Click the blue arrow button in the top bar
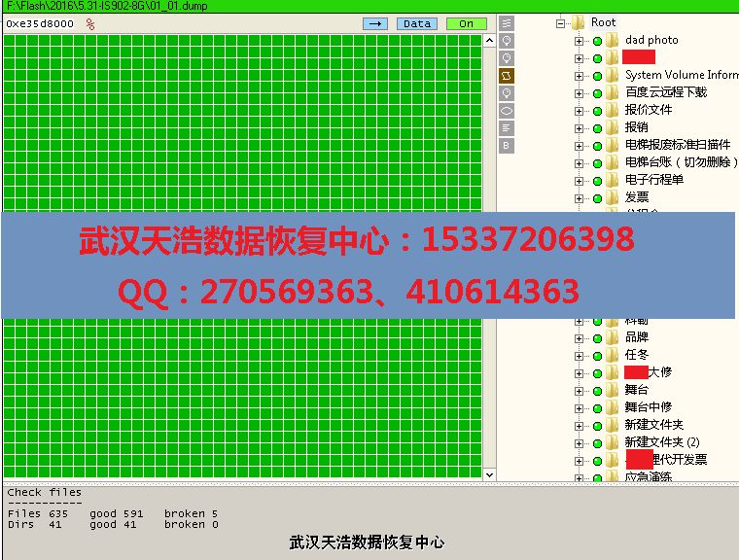The image size is (739, 560). click(x=374, y=23)
